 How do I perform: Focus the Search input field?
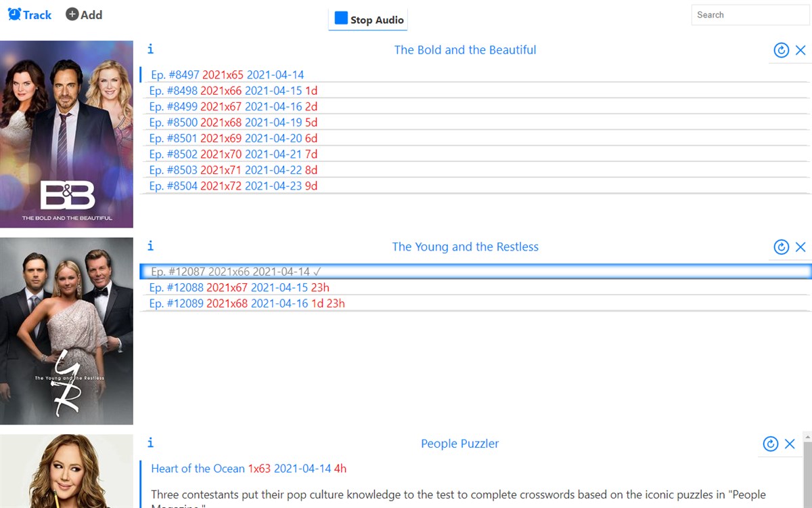750,15
